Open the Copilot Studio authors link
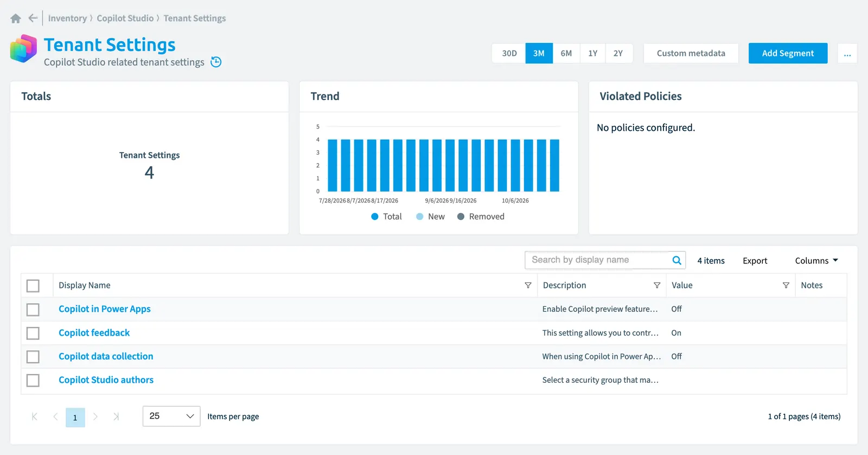The image size is (868, 455). coord(106,380)
